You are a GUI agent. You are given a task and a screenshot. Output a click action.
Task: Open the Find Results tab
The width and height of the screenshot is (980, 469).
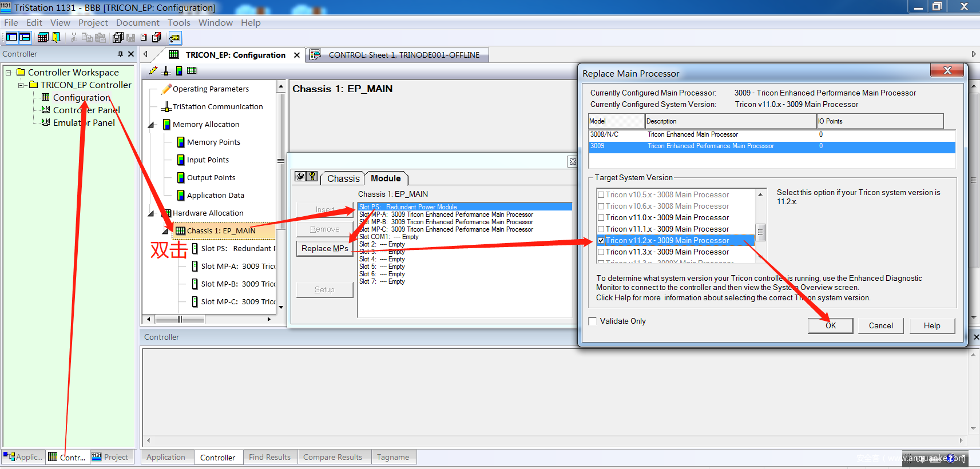(x=269, y=457)
